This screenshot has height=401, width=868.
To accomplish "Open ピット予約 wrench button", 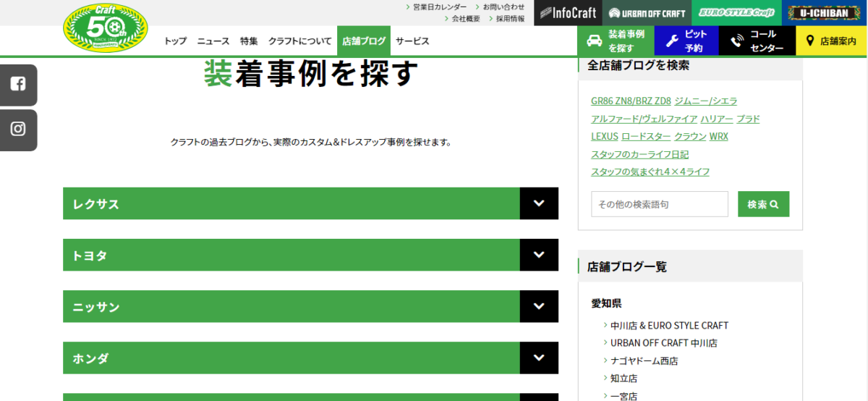I will pyautogui.click(x=686, y=41).
